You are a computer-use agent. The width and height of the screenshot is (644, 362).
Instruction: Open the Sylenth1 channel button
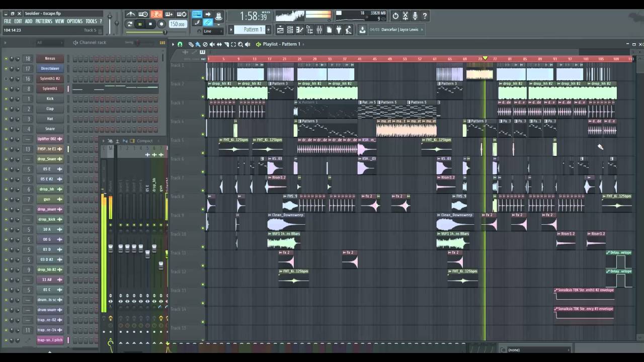click(50, 88)
